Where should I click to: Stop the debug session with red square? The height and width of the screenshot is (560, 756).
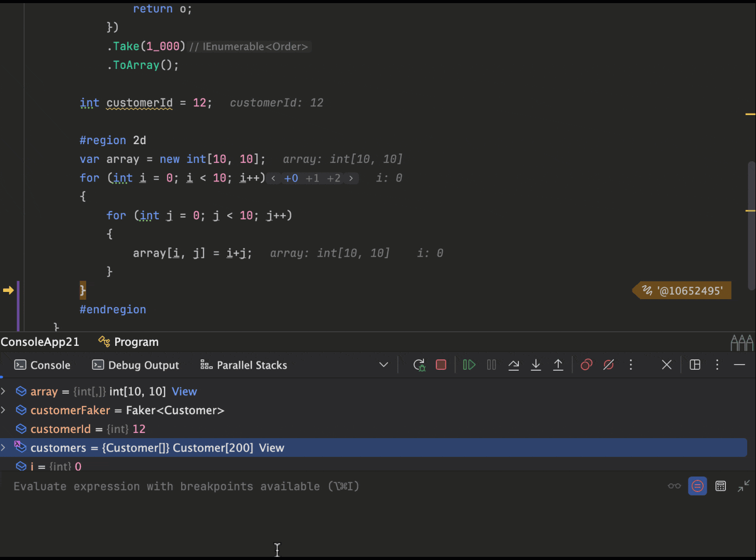click(441, 365)
